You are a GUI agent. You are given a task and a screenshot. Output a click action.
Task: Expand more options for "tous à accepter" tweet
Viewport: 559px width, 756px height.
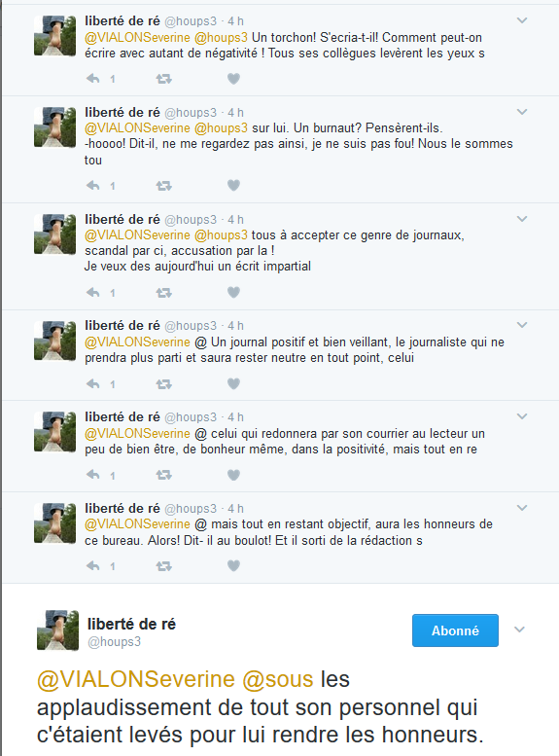pyautogui.click(x=522, y=219)
